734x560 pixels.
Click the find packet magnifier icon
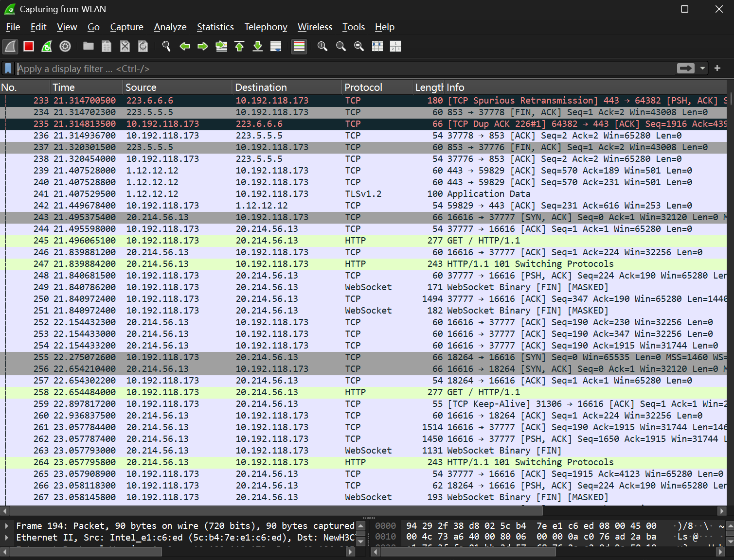pos(166,46)
